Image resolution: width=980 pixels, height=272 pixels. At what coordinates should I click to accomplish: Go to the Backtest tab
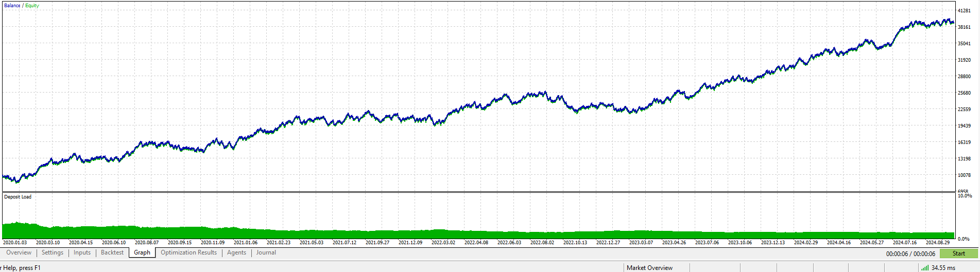[112, 252]
